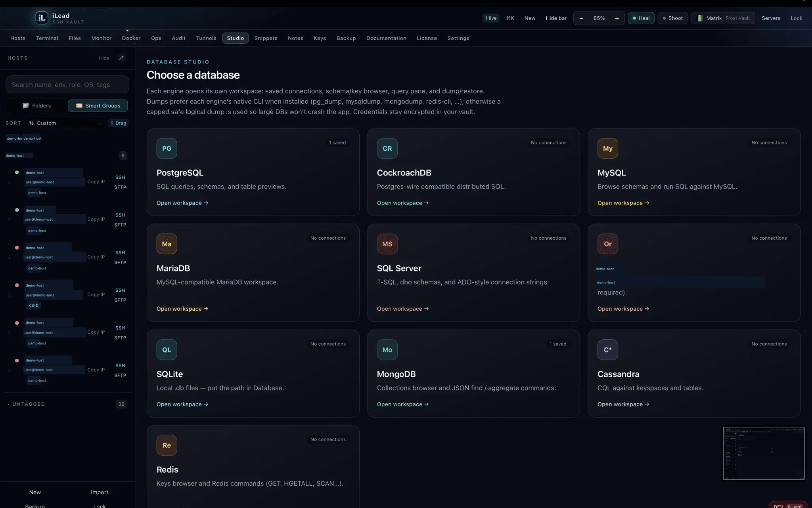The width and height of the screenshot is (812, 508).
Task: Toggle the Shoot mode button
Action: coord(672,18)
